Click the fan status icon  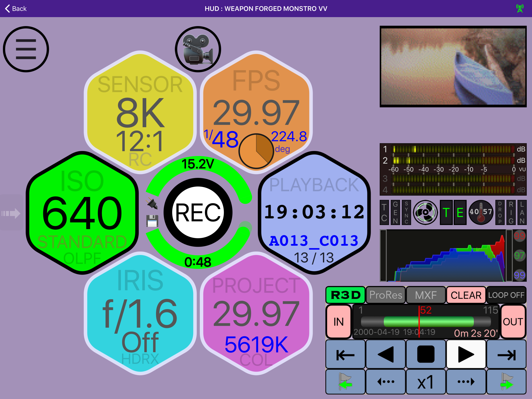point(426,212)
